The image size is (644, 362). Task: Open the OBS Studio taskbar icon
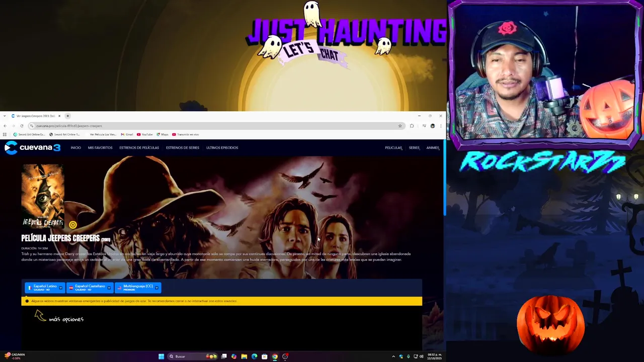click(285, 356)
